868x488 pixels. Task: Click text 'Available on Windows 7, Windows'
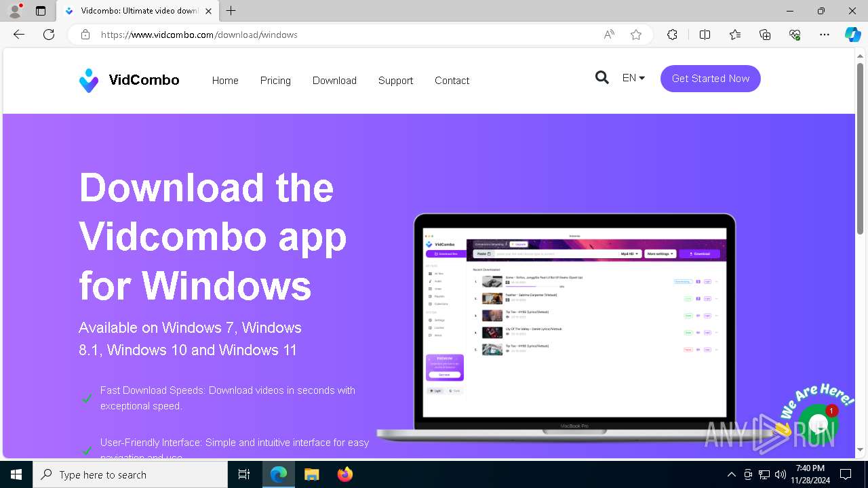pyautogui.click(x=191, y=328)
